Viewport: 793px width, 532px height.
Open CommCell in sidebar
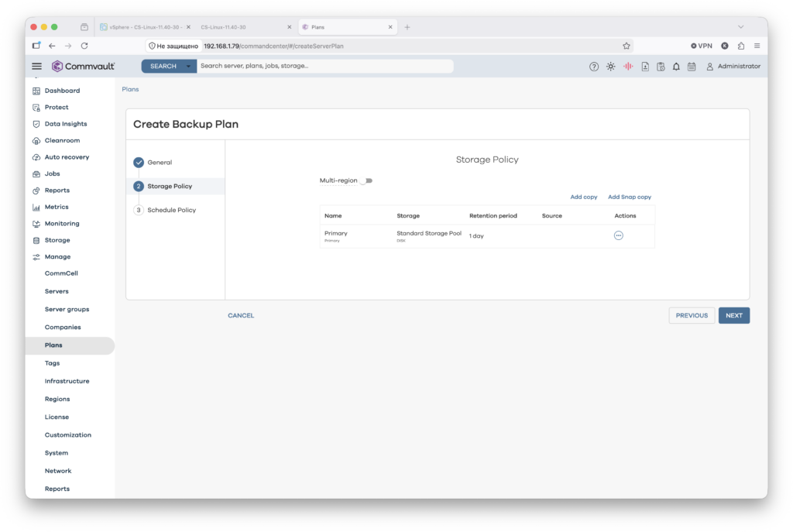(x=61, y=273)
